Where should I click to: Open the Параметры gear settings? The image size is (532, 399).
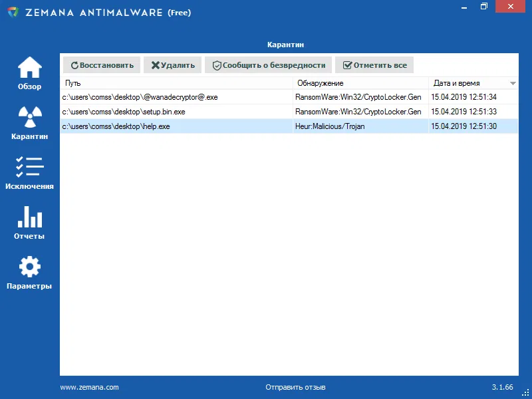[x=29, y=273]
